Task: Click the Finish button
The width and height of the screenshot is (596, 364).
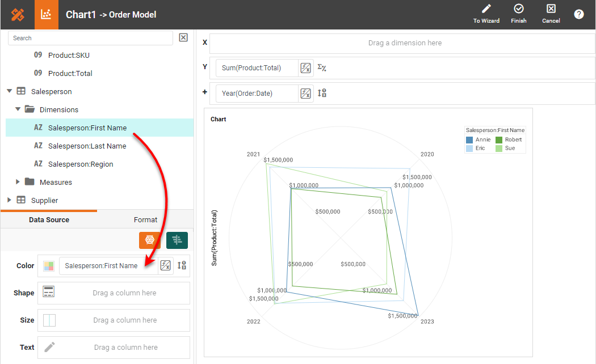Action: pyautogui.click(x=518, y=14)
